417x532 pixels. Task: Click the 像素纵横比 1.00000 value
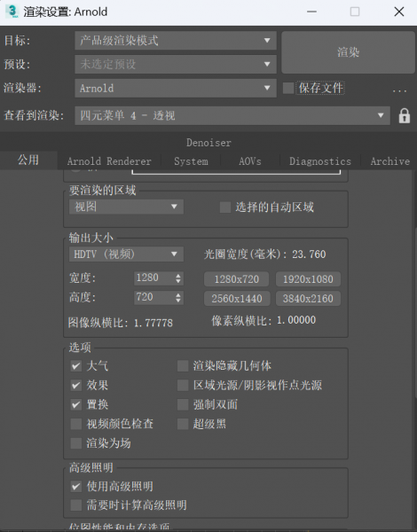click(296, 320)
